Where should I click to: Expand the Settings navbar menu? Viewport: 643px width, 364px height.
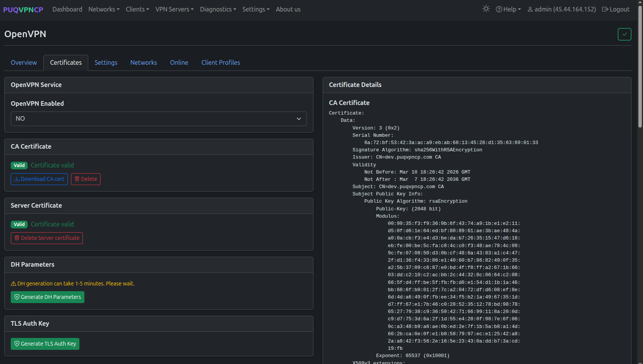pos(256,9)
